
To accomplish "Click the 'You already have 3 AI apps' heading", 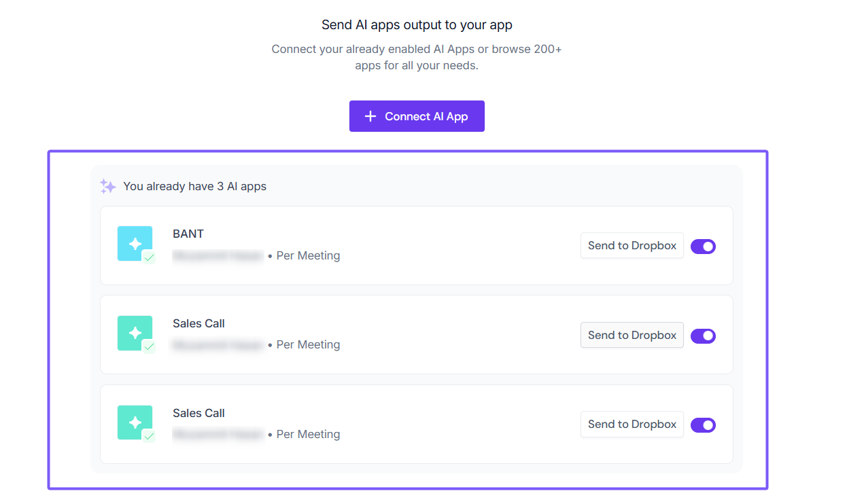I will tap(194, 186).
